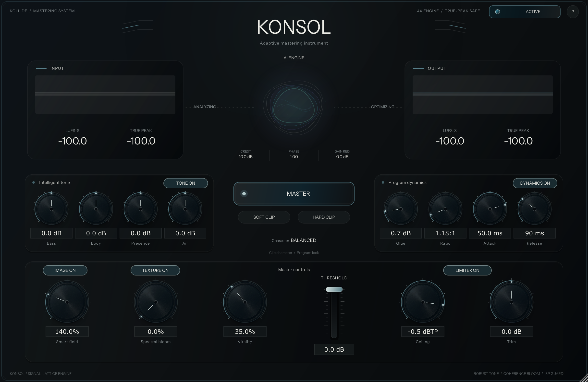Click the Glue dynamics knob

click(x=401, y=209)
